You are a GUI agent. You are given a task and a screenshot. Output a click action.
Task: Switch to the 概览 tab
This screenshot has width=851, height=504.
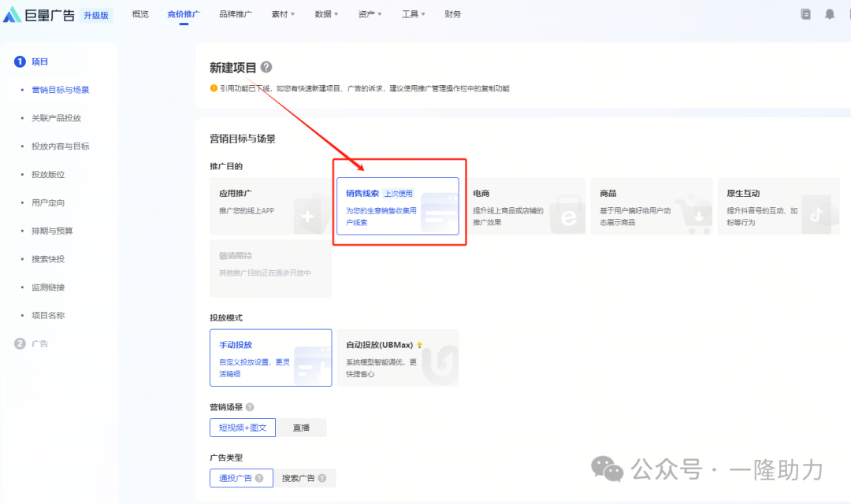coord(140,13)
